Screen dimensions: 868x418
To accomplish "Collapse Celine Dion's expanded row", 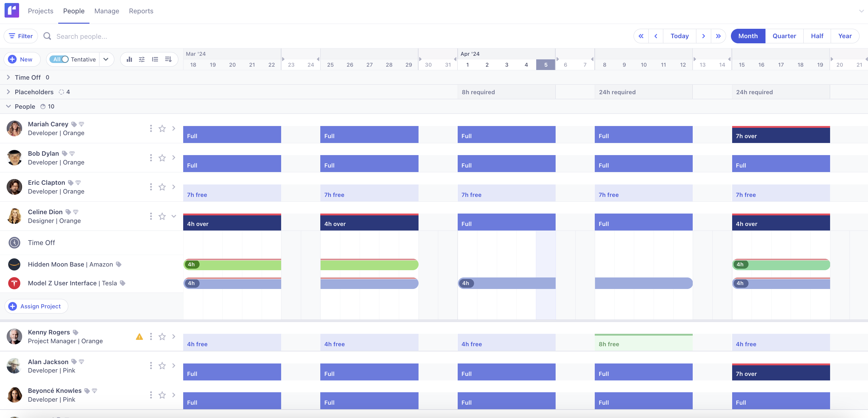I will pos(173,216).
